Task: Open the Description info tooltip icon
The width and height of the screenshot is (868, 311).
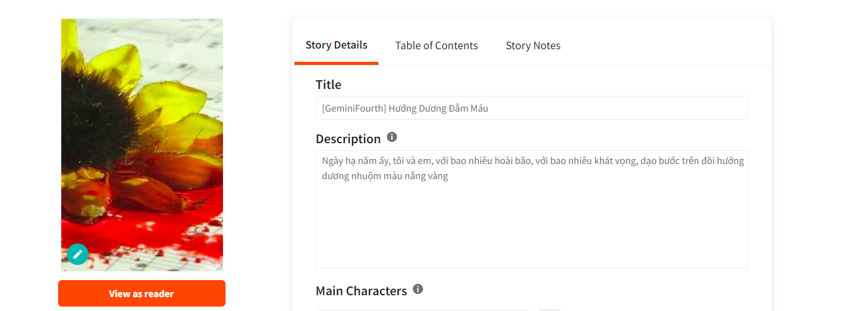Action: tap(392, 137)
